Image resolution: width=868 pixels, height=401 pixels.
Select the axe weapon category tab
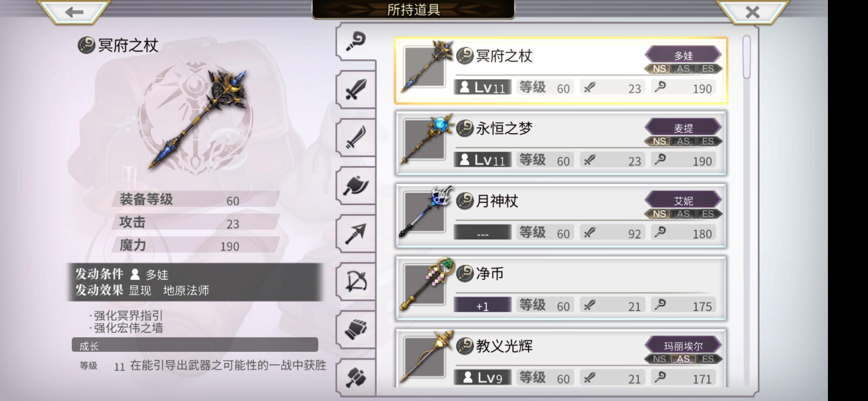point(356,186)
